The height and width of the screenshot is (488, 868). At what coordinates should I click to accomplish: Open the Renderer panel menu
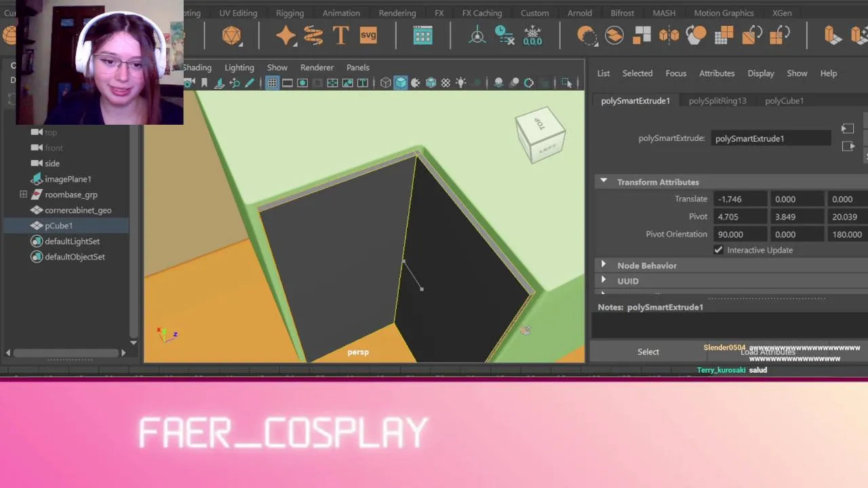[x=317, y=67]
